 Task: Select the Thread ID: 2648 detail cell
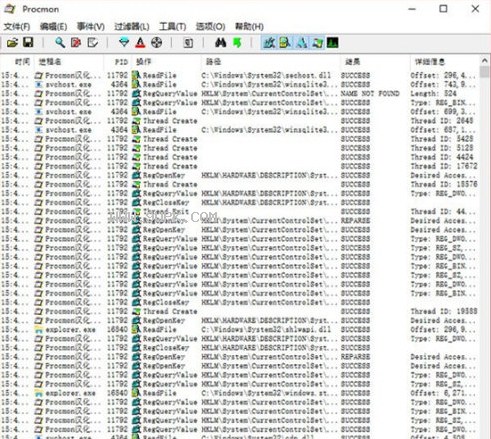(x=442, y=121)
